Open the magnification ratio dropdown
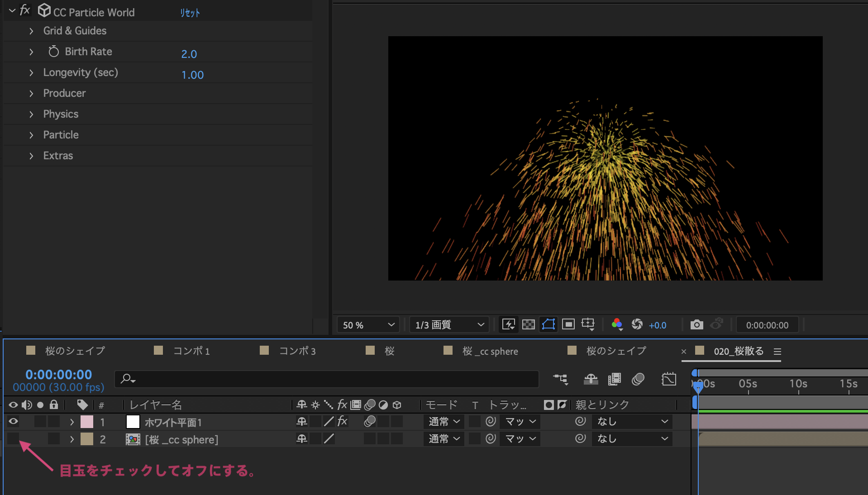 pos(367,325)
